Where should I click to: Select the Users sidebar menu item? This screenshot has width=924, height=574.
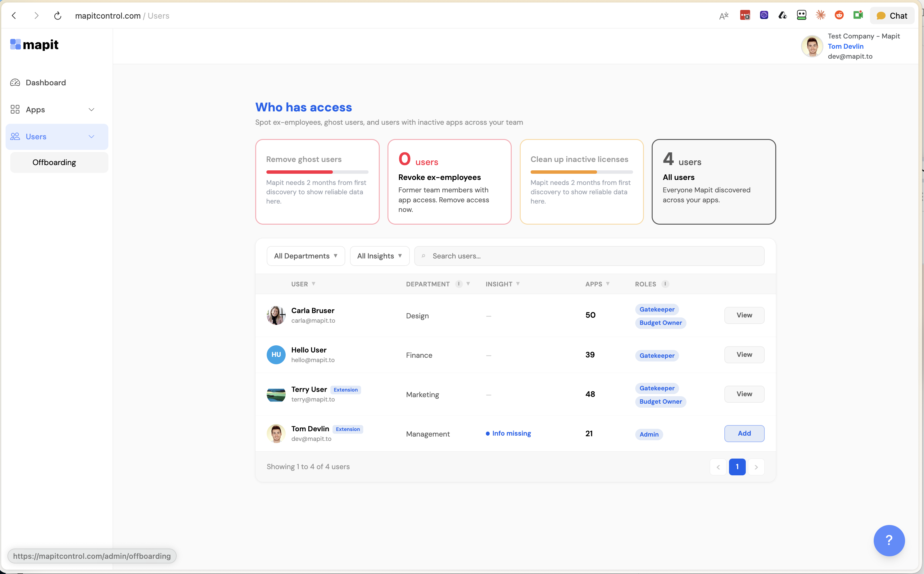coord(36,137)
